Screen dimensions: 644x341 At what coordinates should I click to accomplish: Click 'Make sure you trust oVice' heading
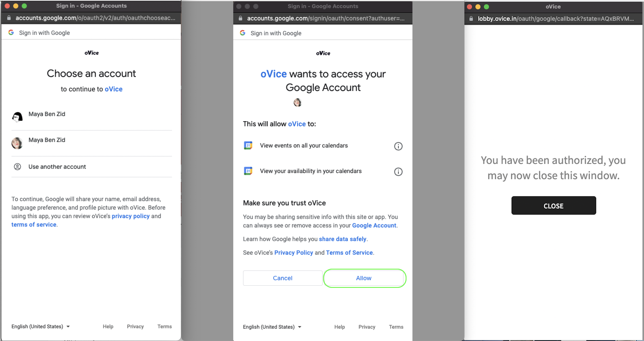pyautogui.click(x=284, y=203)
